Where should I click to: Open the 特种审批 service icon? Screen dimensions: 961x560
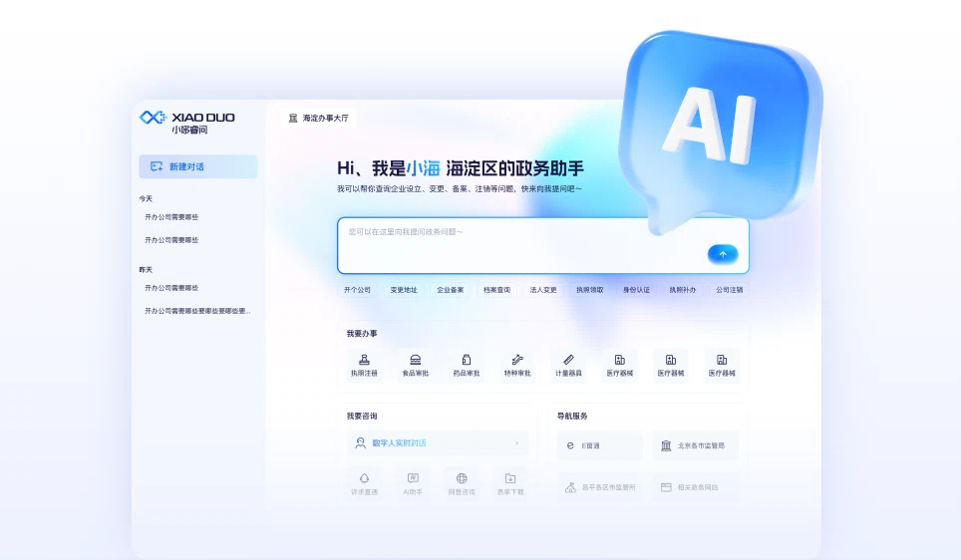[x=517, y=360]
